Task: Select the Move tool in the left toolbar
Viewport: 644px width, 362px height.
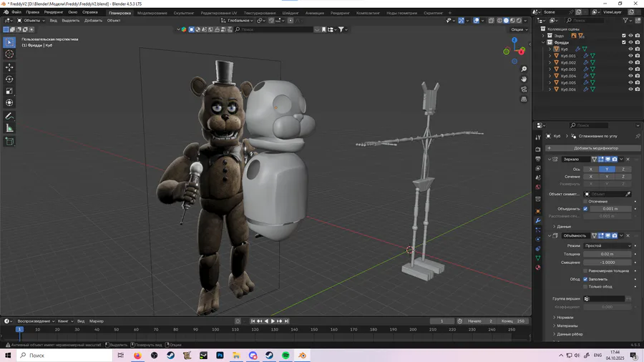Action: point(9,67)
